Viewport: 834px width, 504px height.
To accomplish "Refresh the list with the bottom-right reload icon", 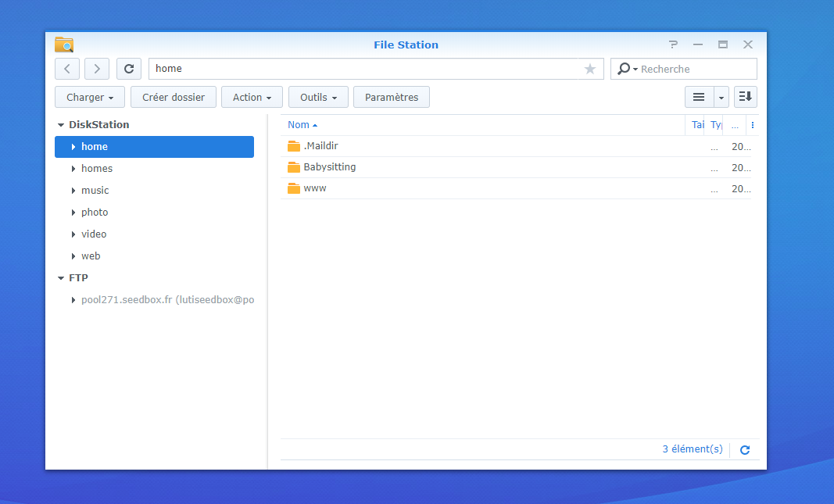I will coord(745,450).
